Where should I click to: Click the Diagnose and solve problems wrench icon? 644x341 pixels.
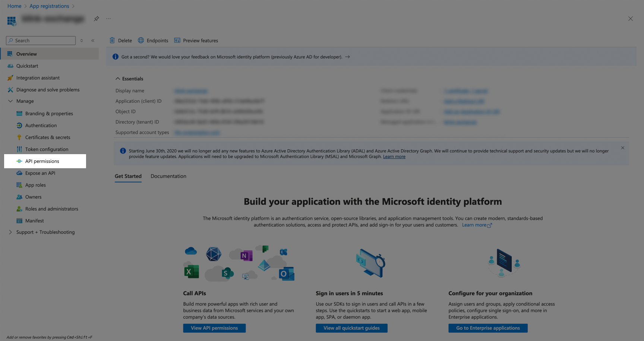(x=10, y=90)
